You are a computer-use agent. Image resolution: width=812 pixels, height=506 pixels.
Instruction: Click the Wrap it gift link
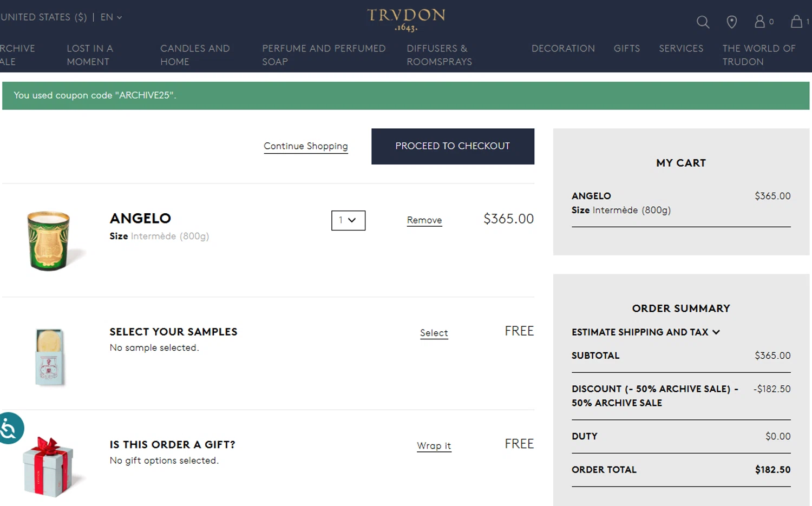(x=434, y=446)
